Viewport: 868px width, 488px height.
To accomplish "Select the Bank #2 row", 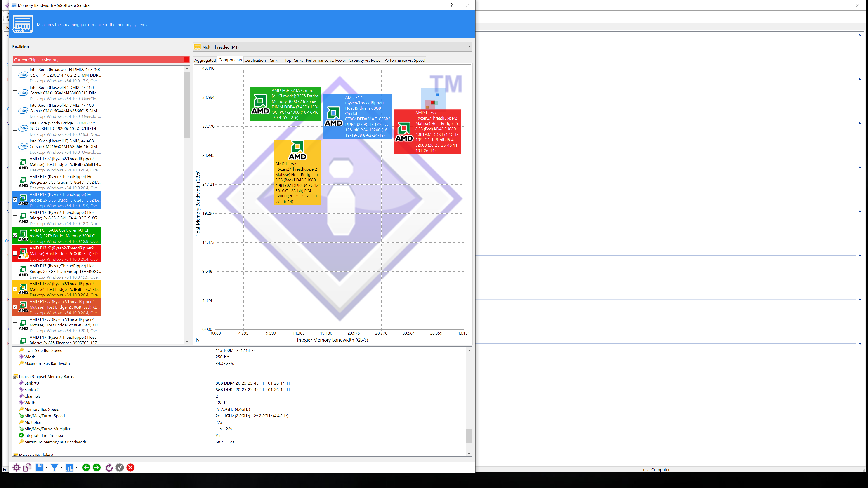I will (239, 390).
